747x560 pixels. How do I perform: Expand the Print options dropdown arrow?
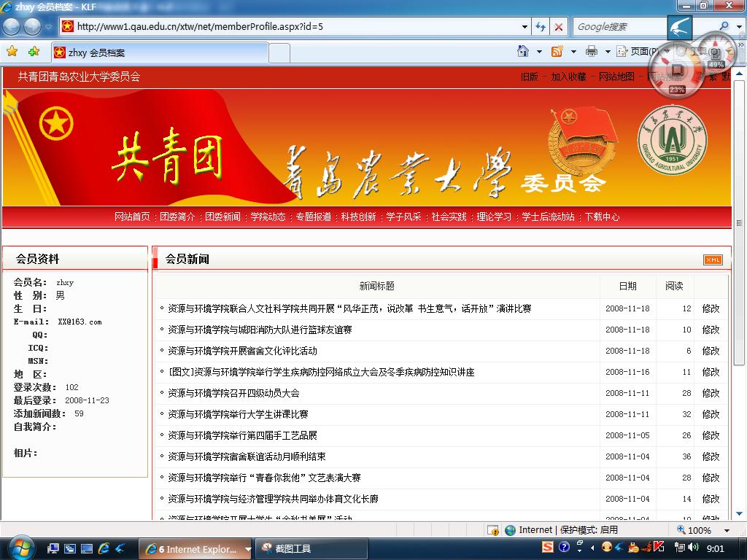607,52
